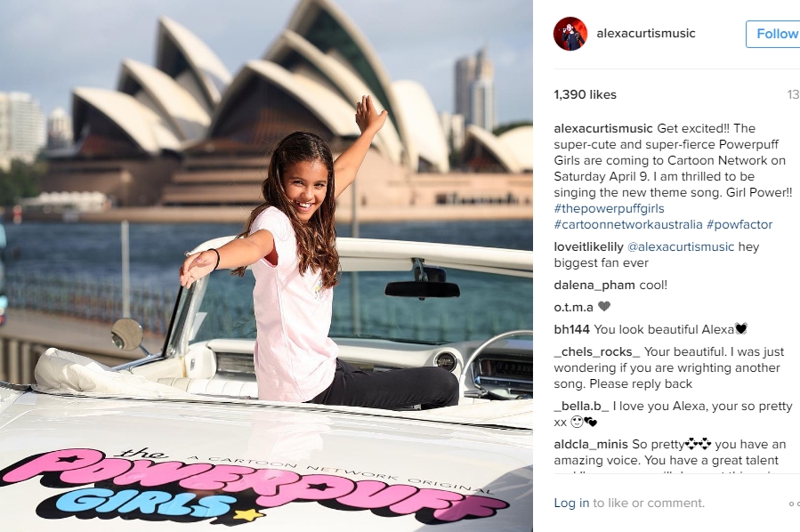This screenshot has height=532, width=800.
Task: Click alexacurtismusic username in the caption
Action: coord(603,128)
